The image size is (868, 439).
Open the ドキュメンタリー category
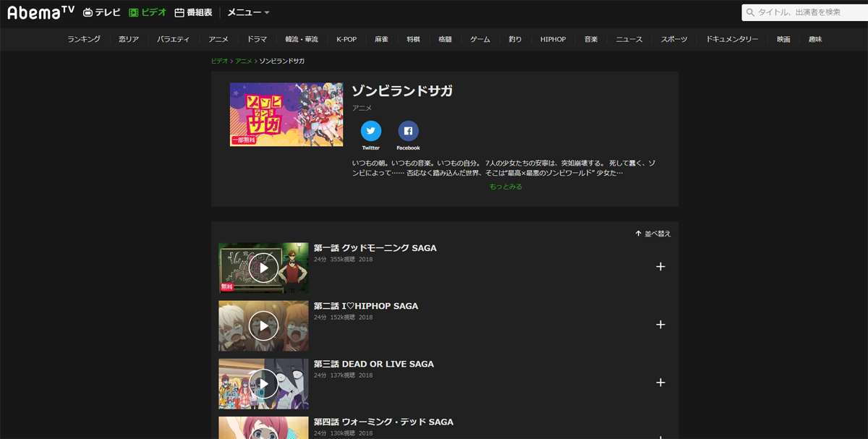click(732, 39)
